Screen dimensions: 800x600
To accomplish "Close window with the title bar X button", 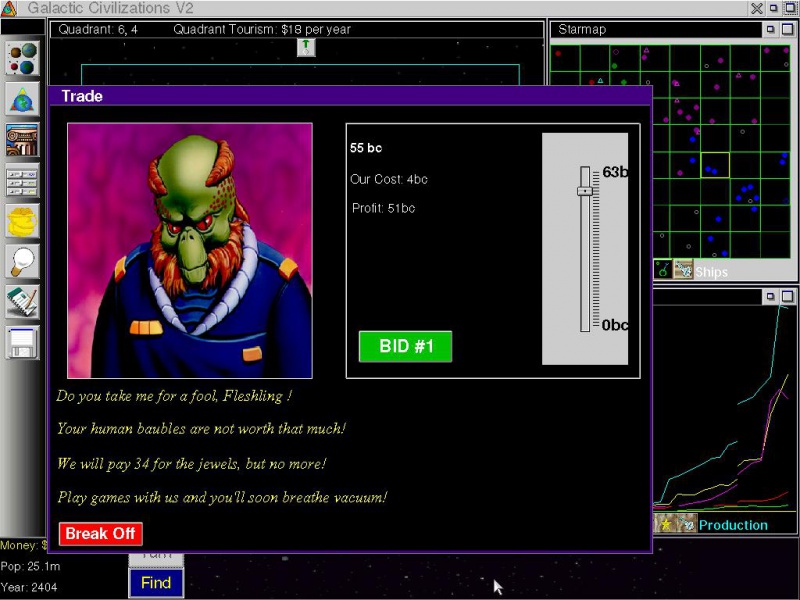I will click(x=757, y=8).
